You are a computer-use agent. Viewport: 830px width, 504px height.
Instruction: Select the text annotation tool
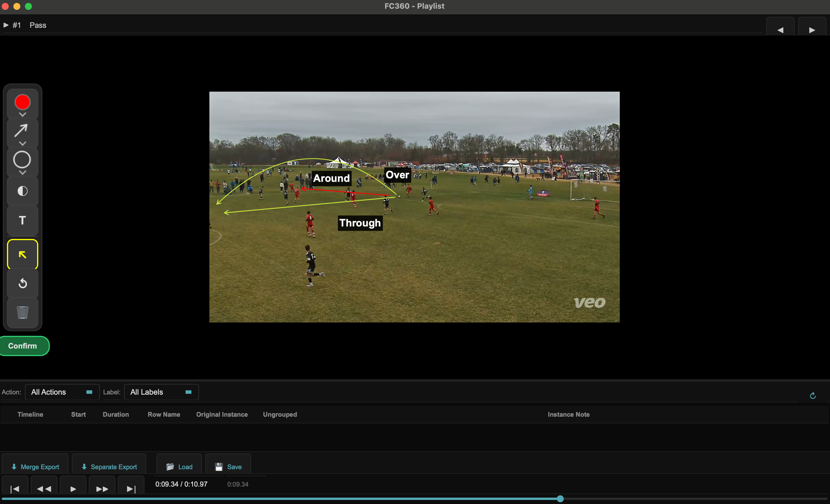(22, 220)
